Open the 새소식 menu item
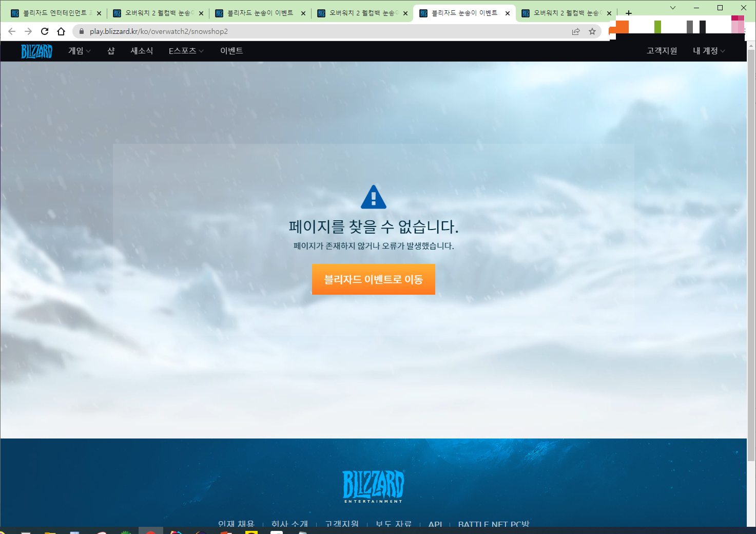The image size is (756, 534). 142,51
